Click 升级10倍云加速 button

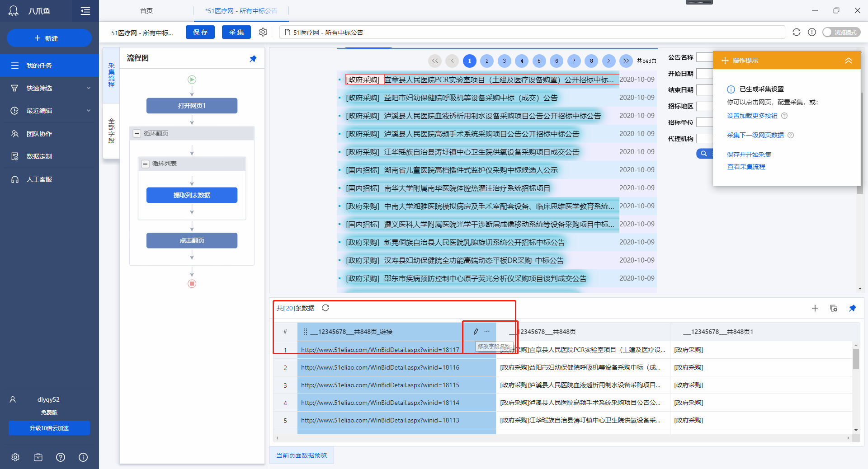click(x=49, y=428)
